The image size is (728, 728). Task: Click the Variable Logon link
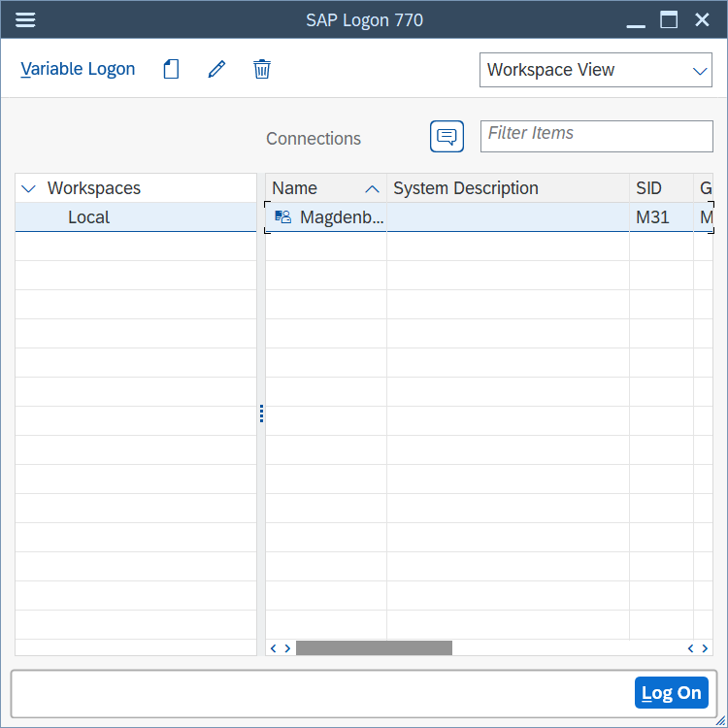tap(78, 69)
